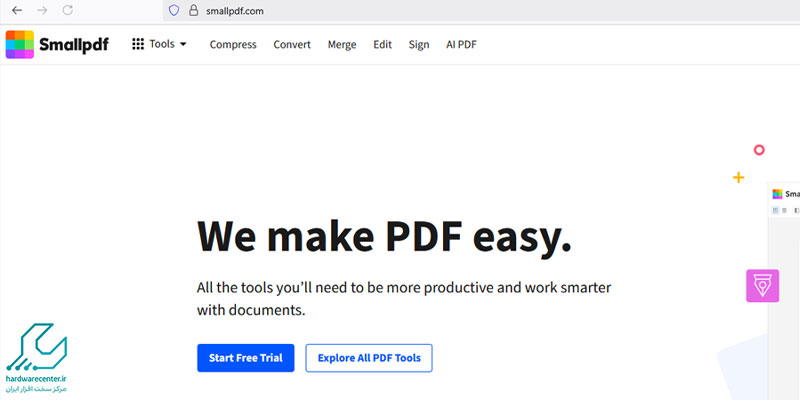
Task: Expand the Tools dropdown arrow
Action: tap(183, 45)
